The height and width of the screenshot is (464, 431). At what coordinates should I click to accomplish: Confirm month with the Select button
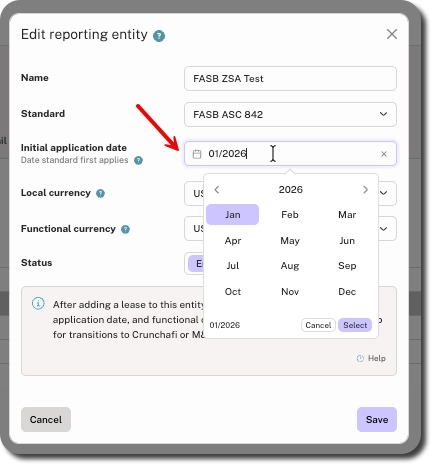coord(355,325)
